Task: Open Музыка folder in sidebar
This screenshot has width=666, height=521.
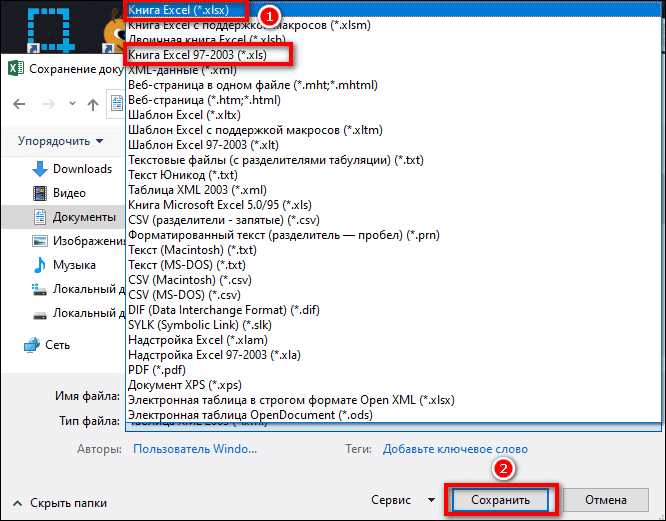Action: pos(65,265)
